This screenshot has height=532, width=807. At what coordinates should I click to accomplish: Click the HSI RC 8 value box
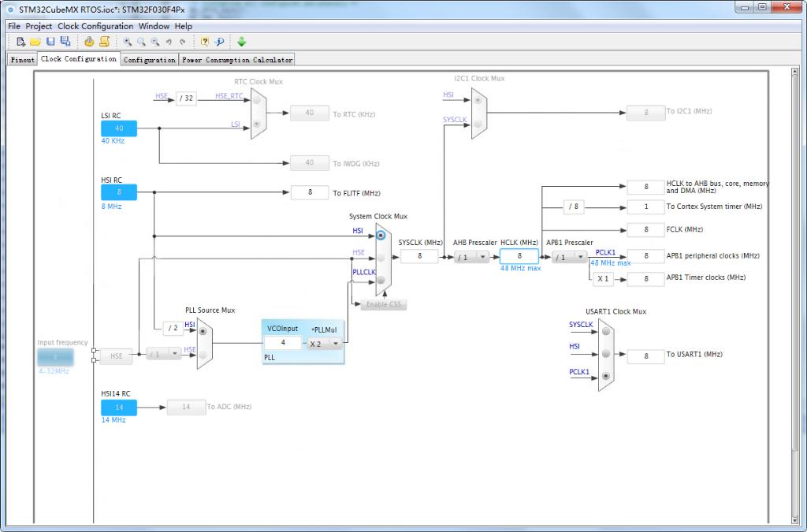point(119,192)
